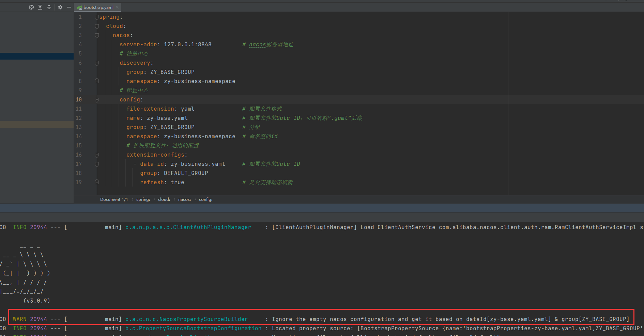Image resolution: width=644 pixels, height=336 pixels.
Task: Open PropertySourceBootstrapConfiguration link in console
Action: (x=193, y=328)
